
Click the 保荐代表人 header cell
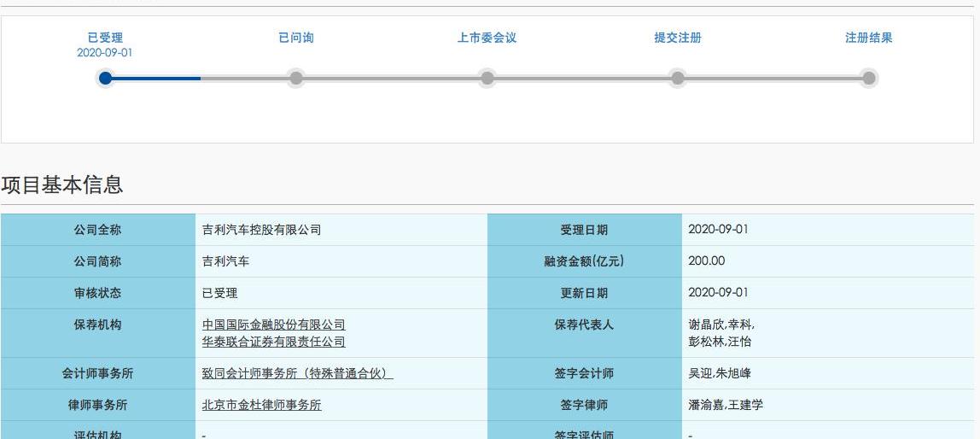(x=585, y=333)
